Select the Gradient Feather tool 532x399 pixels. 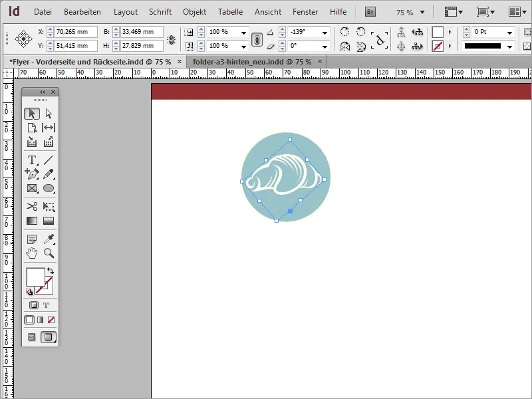click(49, 221)
